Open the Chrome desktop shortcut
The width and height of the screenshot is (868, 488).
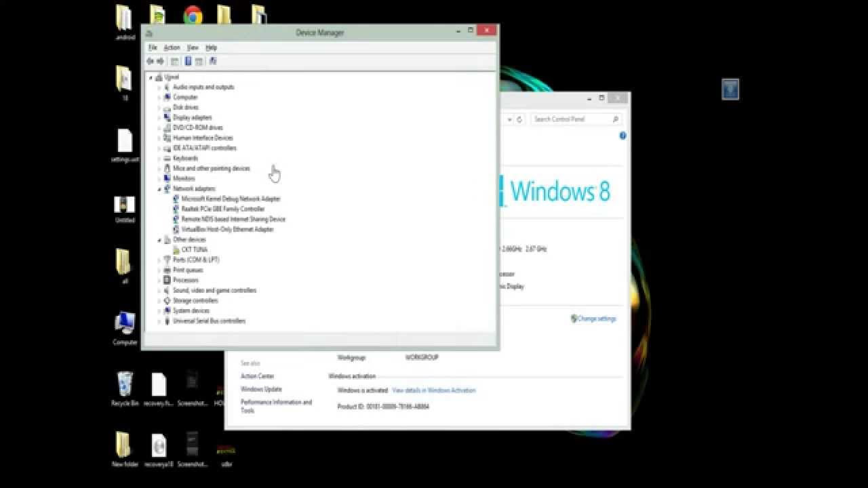tap(193, 16)
